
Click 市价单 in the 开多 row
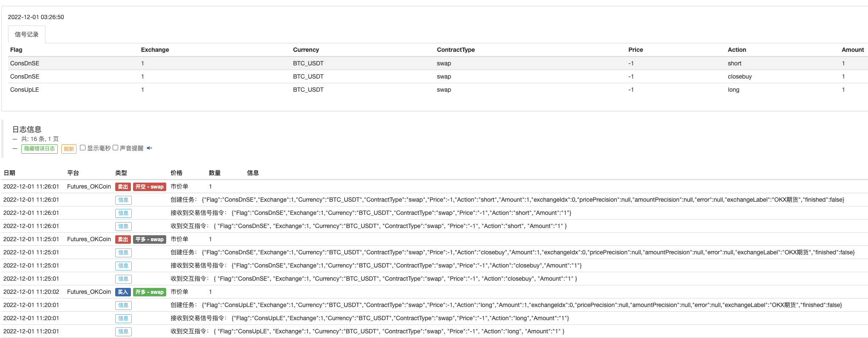click(x=179, y=292)
